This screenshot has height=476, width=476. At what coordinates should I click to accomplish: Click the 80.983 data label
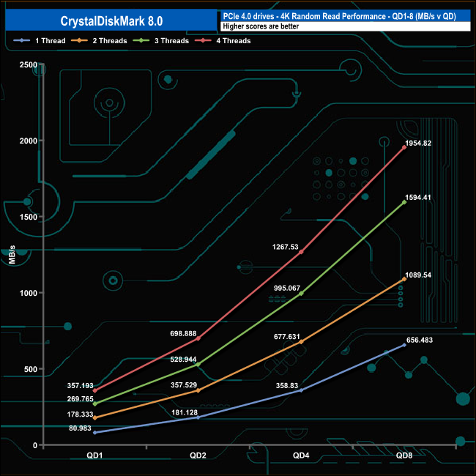[80, 428]
